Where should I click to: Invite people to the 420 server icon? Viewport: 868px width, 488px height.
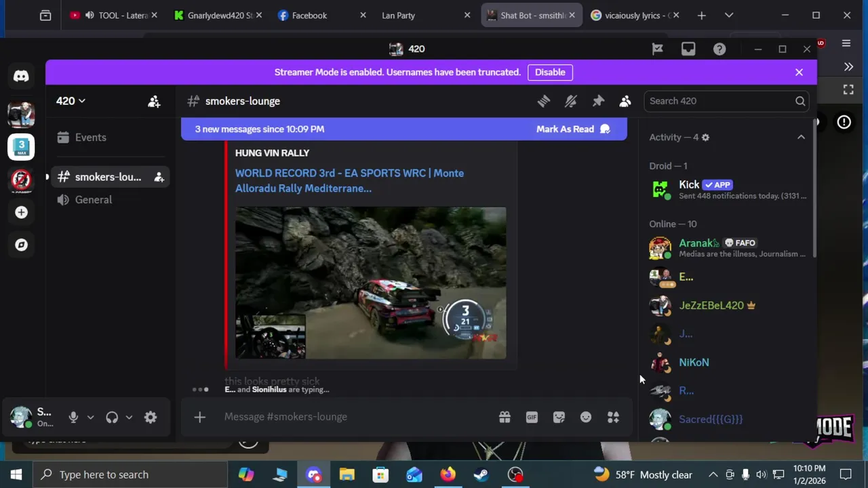coord(154,101)
